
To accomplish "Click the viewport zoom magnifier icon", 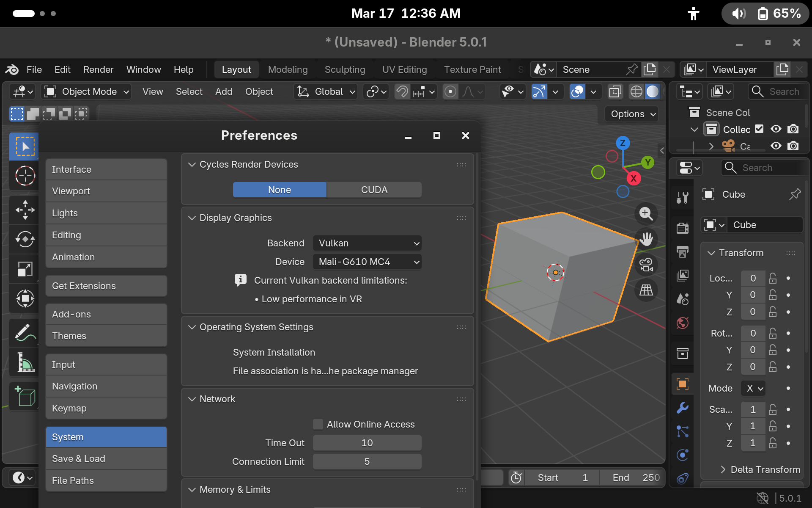I will point(646,213).
